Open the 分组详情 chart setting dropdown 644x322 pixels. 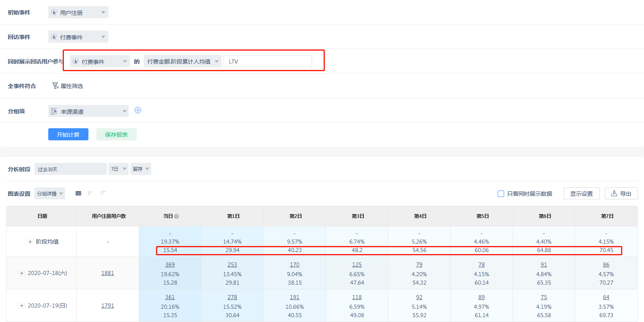[50, 193]
